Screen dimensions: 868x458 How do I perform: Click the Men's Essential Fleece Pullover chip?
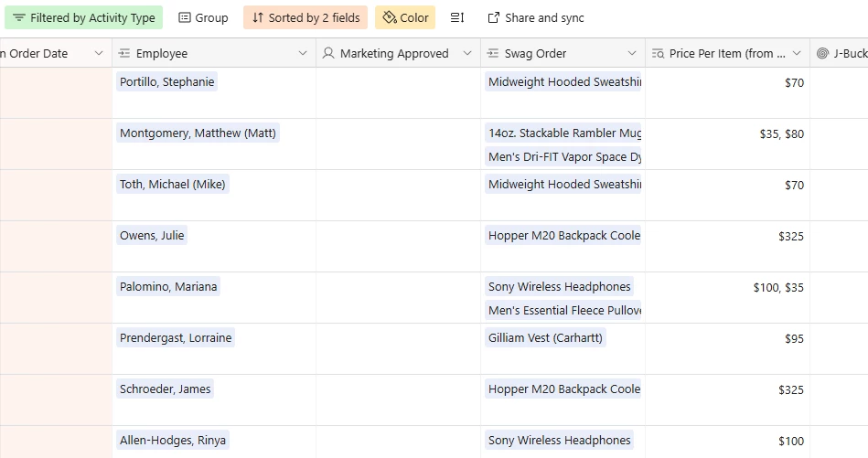[563, 310]
